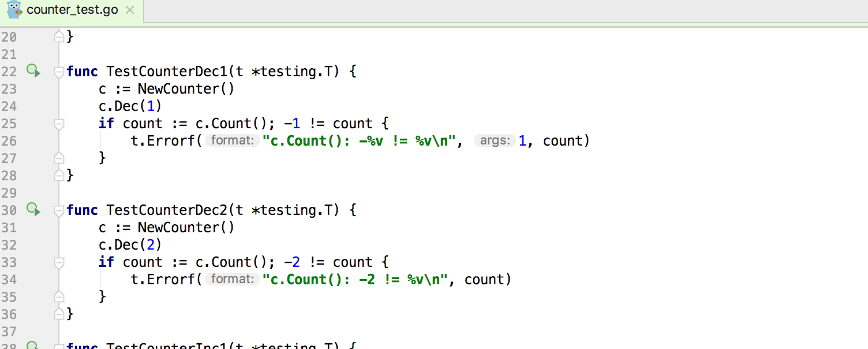The width and height of the screenshot is (868, 349).
Task: Click the if keyword on line 25
Action: [x=107, y=124]
